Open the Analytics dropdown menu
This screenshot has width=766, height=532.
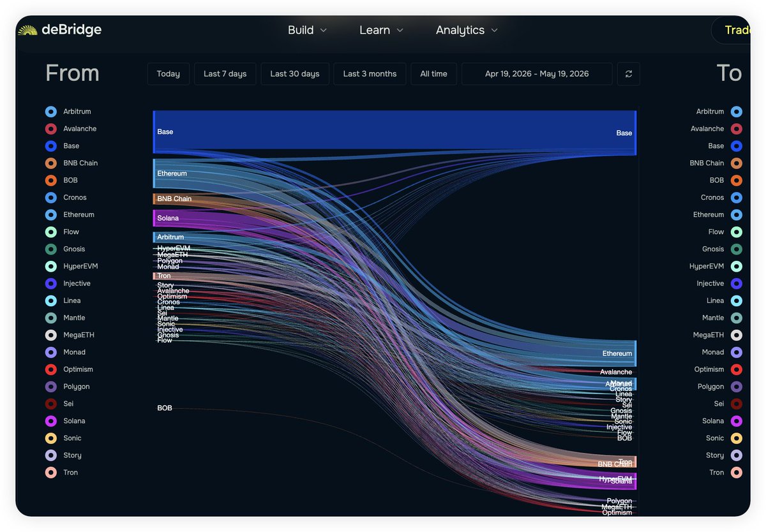467,30
